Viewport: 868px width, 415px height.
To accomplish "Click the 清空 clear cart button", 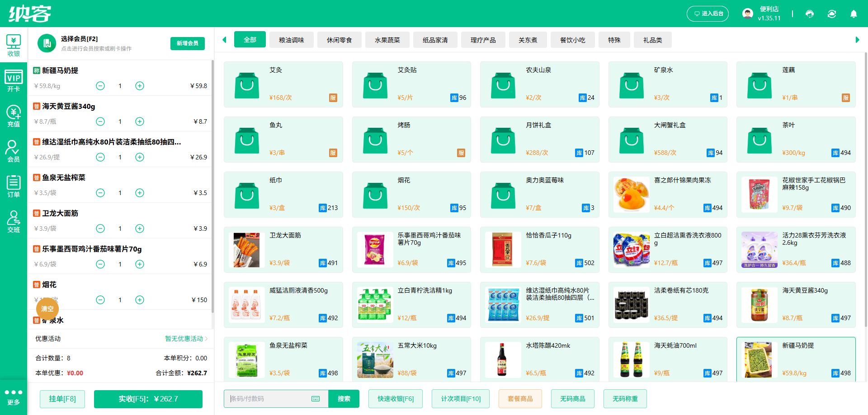I will pyautogui.click(x=47, y=309).
